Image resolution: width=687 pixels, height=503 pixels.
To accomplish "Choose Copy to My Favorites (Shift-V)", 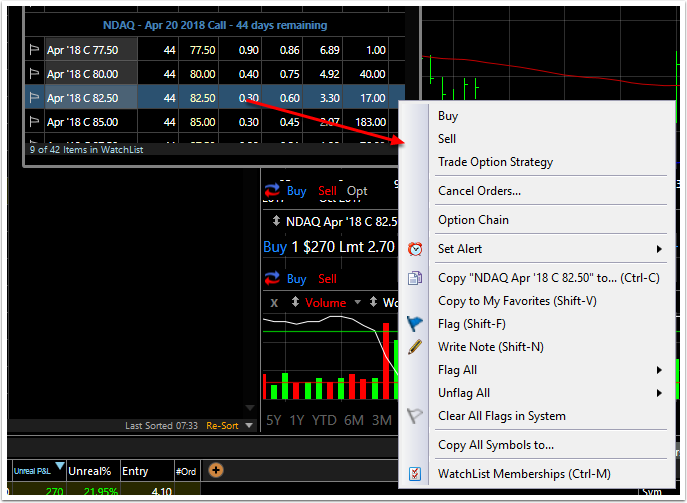I will [x=517, y=301].
